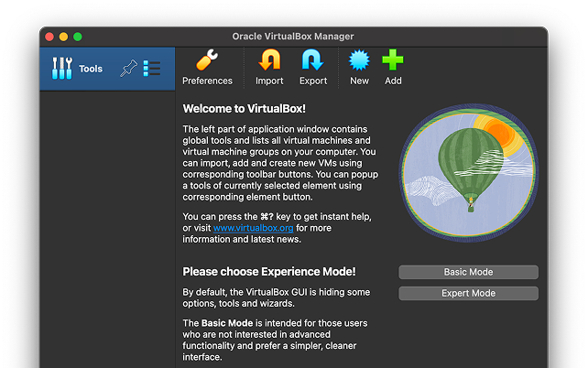The height and width of the screenshot is (368, 588).
Task: Click the "Please choose Experience Mode!" heading
Action: click(269, 272)
